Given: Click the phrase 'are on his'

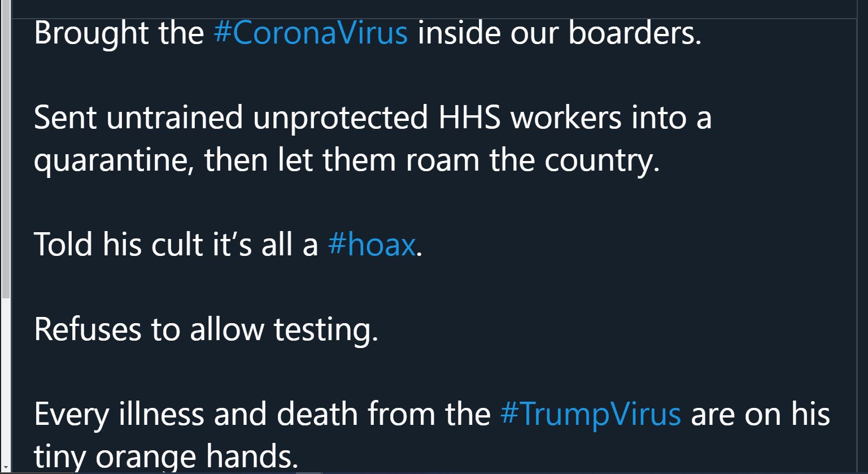Looking at the screenshot, I should 760,414.
